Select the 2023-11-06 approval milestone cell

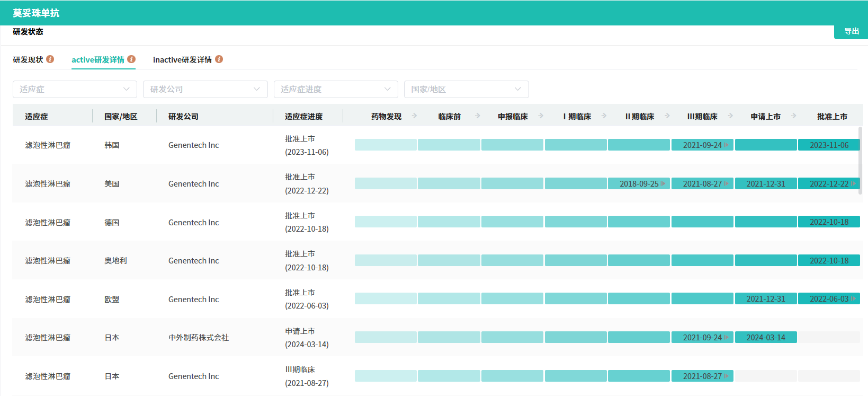pos(829,145)
